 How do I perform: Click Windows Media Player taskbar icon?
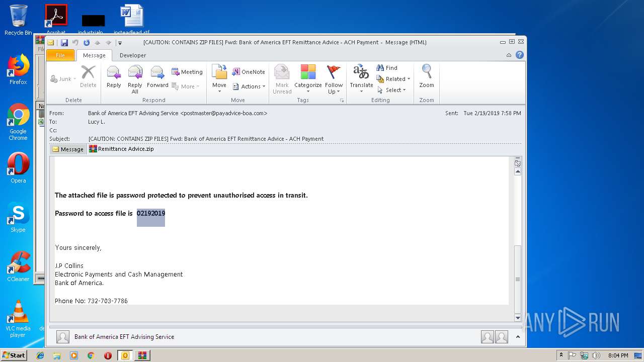tap(74, 355)
